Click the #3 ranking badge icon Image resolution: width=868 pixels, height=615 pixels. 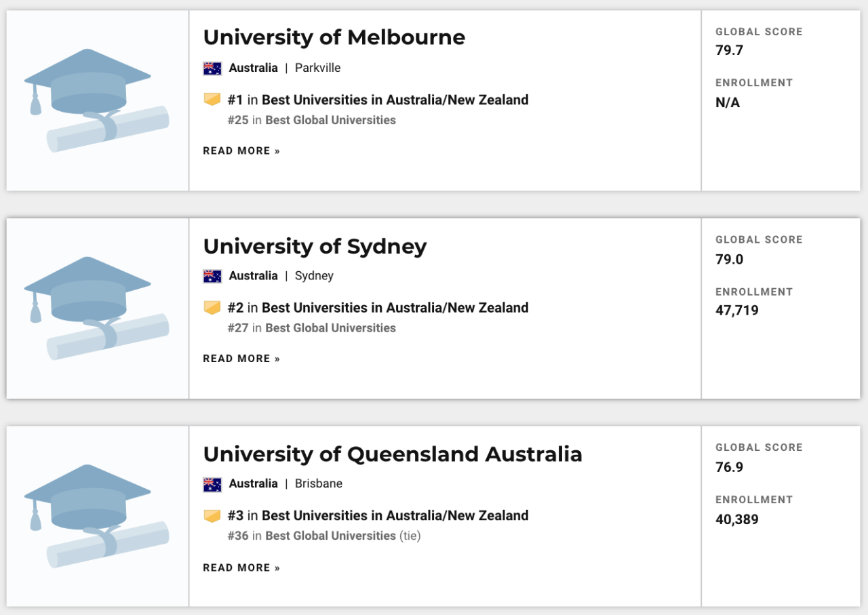(212, 516)
